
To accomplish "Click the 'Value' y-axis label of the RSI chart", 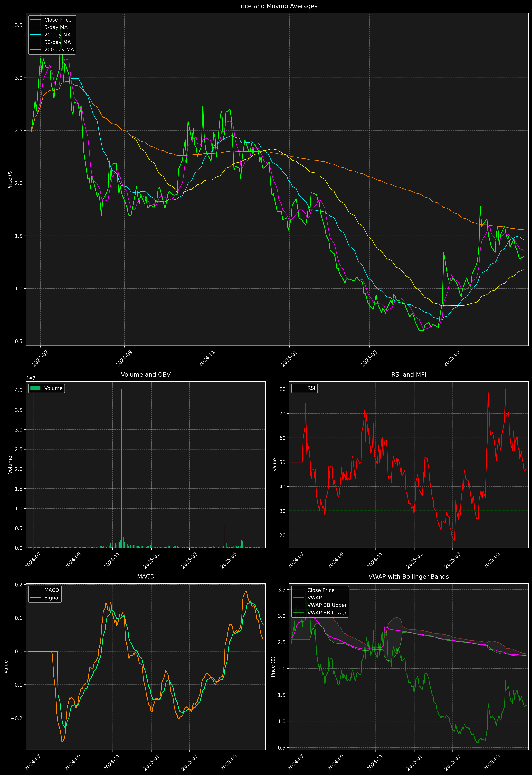I will tap(275, 464).
